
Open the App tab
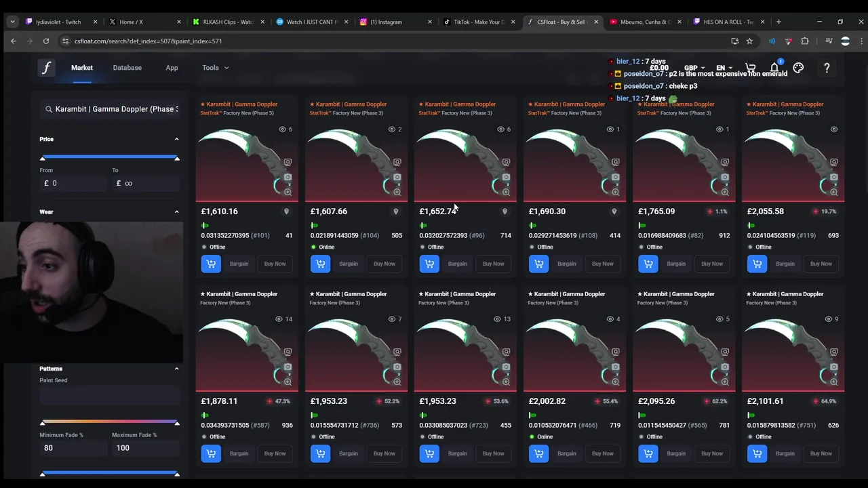click(172, 68)
